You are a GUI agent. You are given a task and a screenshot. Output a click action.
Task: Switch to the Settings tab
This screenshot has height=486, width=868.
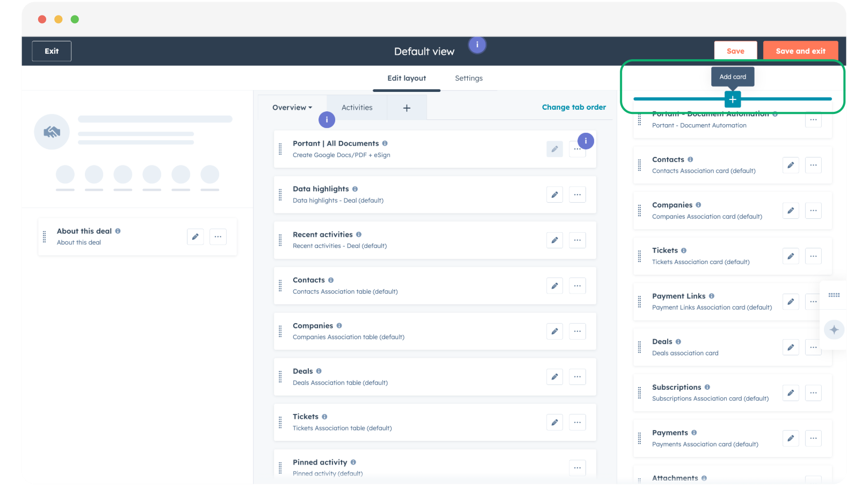tap(468, 78)
